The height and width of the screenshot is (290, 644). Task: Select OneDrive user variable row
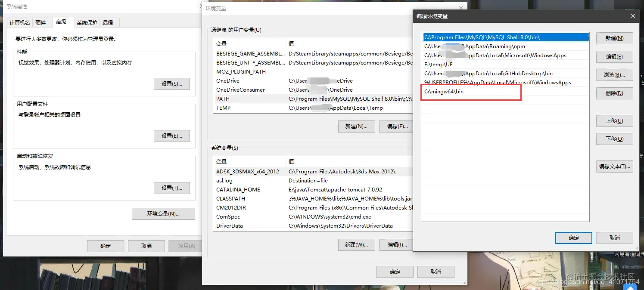(313, 81)
